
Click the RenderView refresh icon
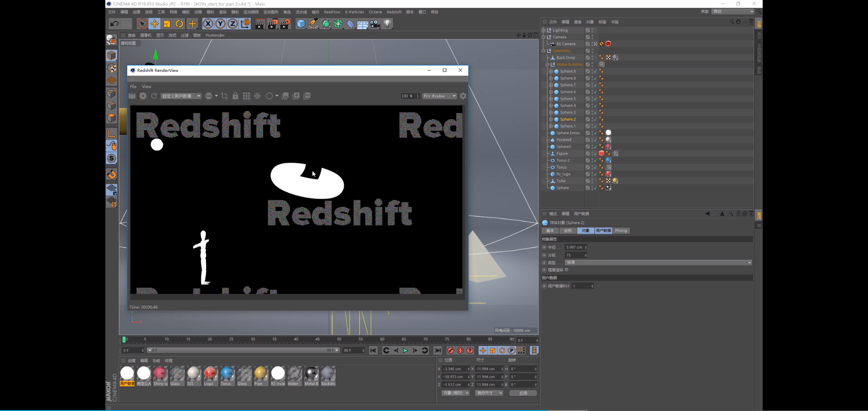154,96
